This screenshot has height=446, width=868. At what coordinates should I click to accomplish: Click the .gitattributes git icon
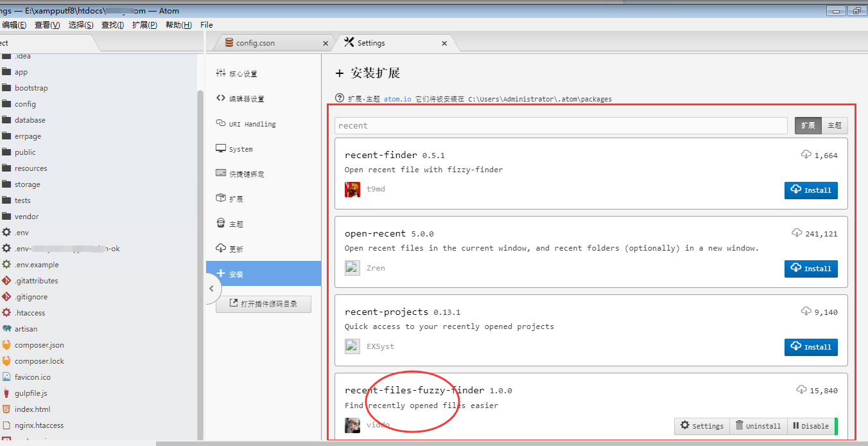click(x=6, y=280)
